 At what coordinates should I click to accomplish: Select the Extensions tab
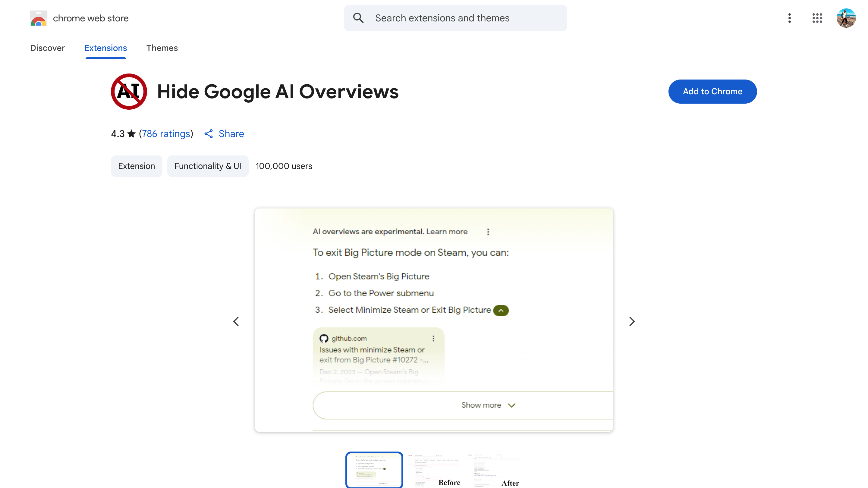(105, 48)
